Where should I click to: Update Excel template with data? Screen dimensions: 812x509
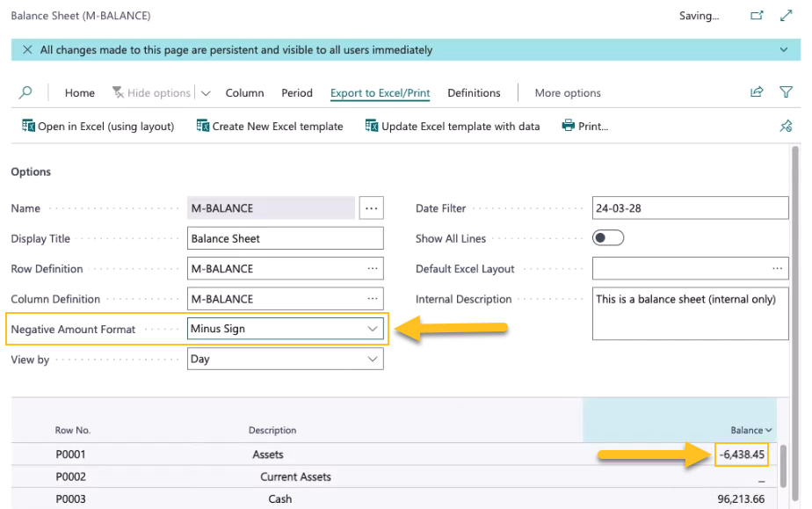point(452,126)
